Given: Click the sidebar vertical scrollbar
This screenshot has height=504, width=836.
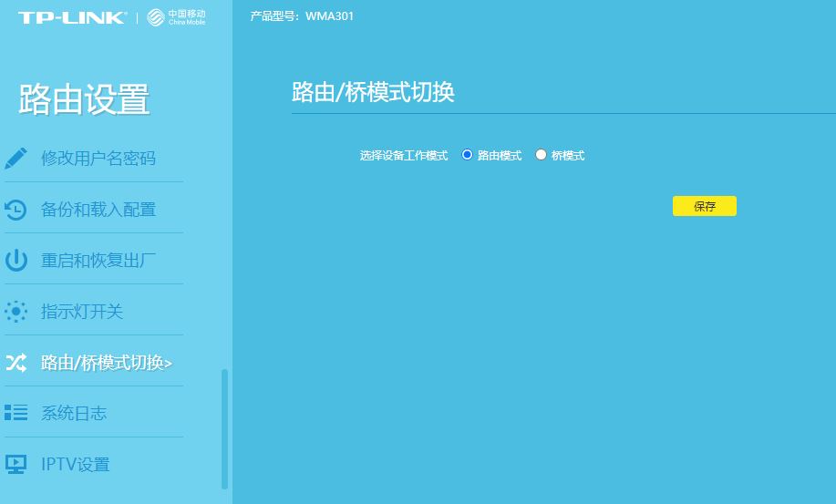Looking at the screenshot, I should pyautogui.click(x=224, y=429).
